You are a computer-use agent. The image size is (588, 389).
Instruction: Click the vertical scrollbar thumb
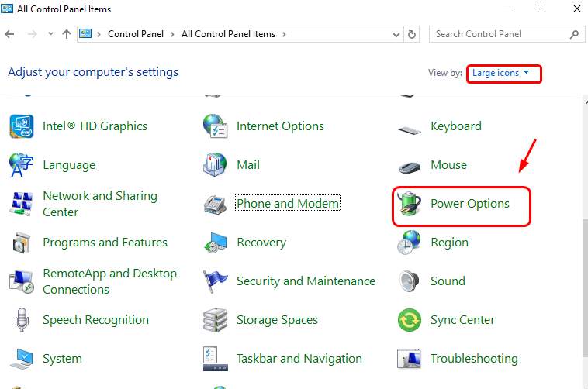[583, 294]
